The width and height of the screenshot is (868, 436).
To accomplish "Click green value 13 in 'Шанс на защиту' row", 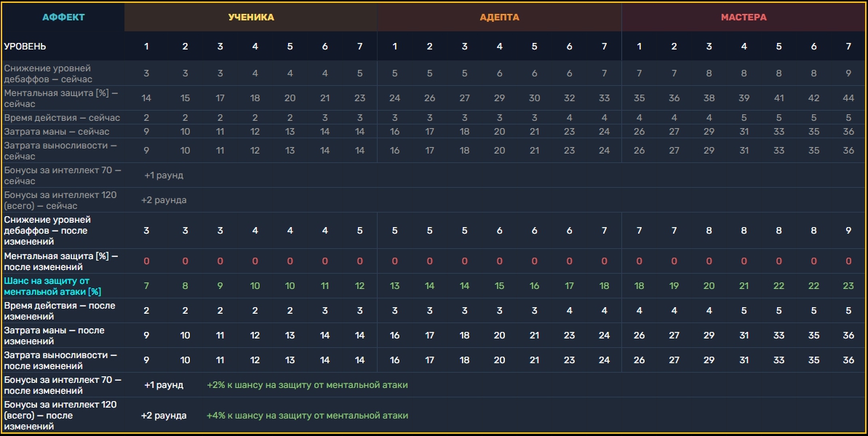I will pyautogui.click(x=394, y=286).
